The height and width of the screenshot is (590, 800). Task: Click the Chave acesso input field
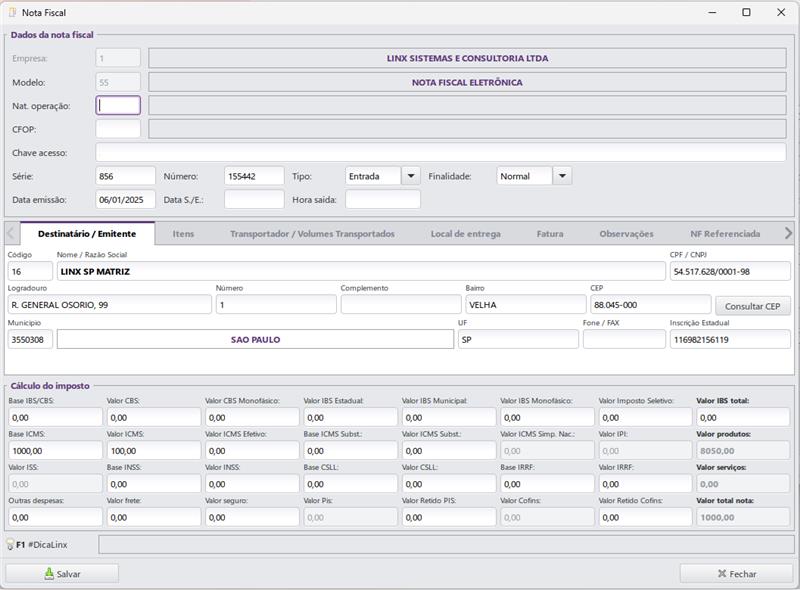pos(440,152)
